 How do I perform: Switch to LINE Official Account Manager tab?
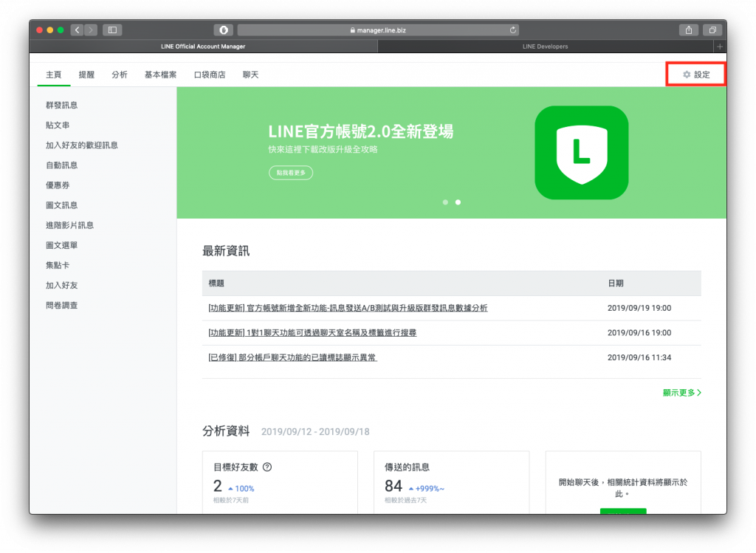point(203,47)
